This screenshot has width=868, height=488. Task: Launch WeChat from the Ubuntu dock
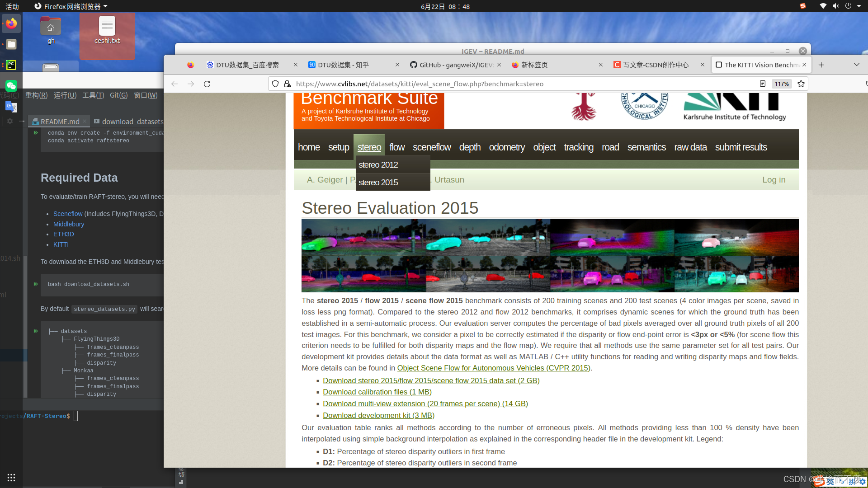point(11,85)
